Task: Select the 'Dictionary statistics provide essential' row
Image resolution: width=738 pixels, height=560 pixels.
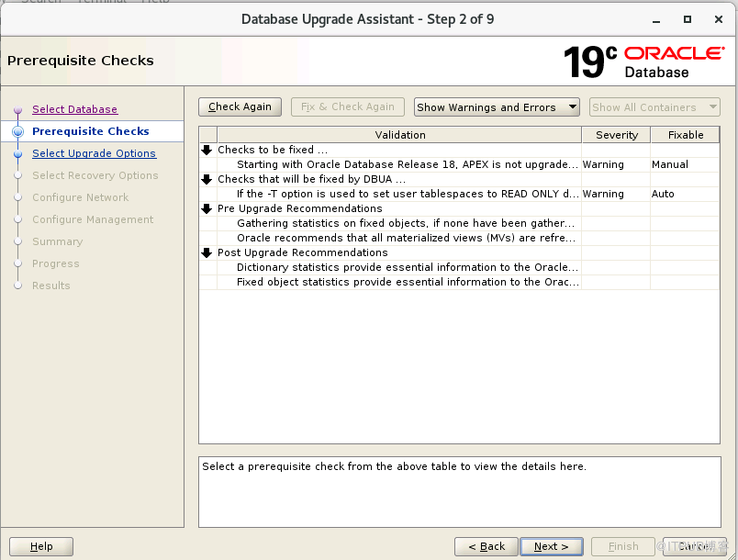Action: pos(459,267)
